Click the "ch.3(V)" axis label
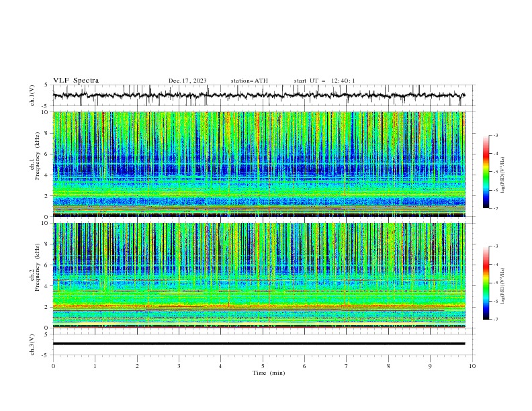The width and height of the screenshot is (532, 411). [x=32, y=345]
